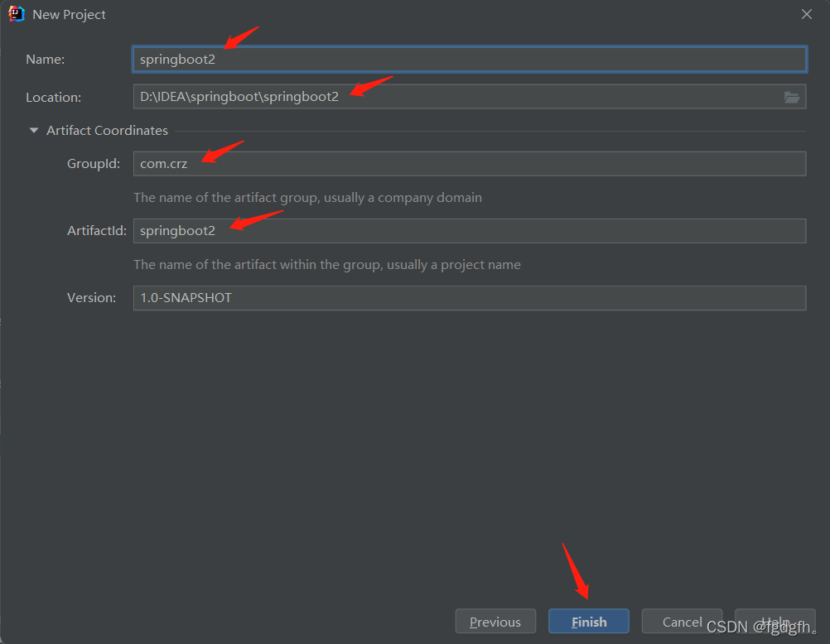Click the browse icon in Location field
Viewport: 830px width, 644px height.
(793, 97)
